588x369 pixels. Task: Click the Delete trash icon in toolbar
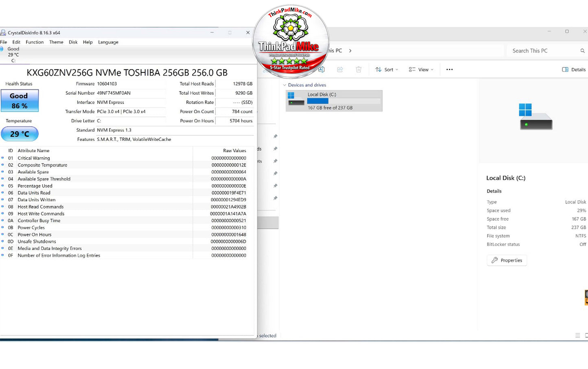[x=358, y=69]
